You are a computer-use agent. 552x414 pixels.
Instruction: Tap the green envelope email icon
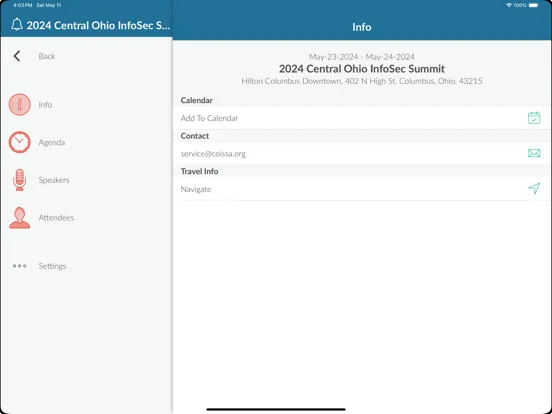[534, 153]
